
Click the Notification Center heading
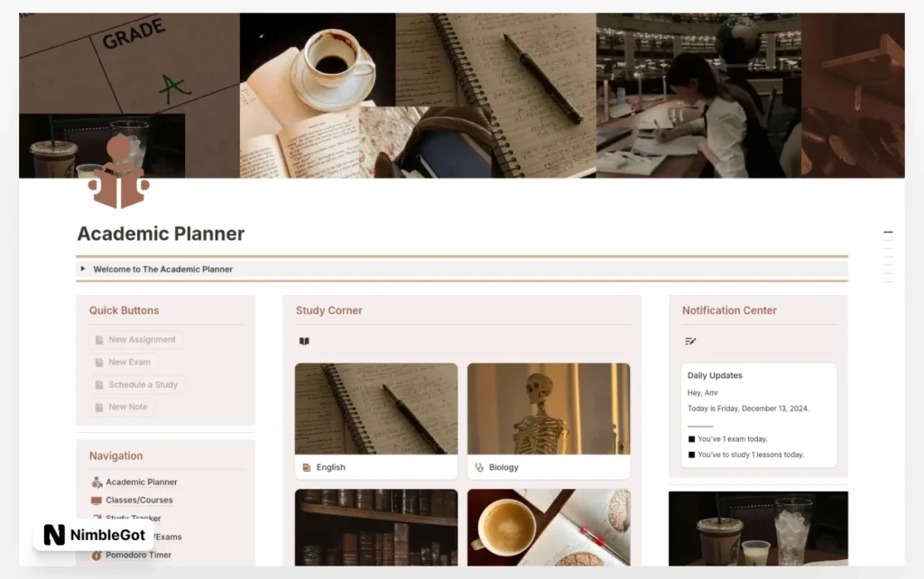[729, 310]
